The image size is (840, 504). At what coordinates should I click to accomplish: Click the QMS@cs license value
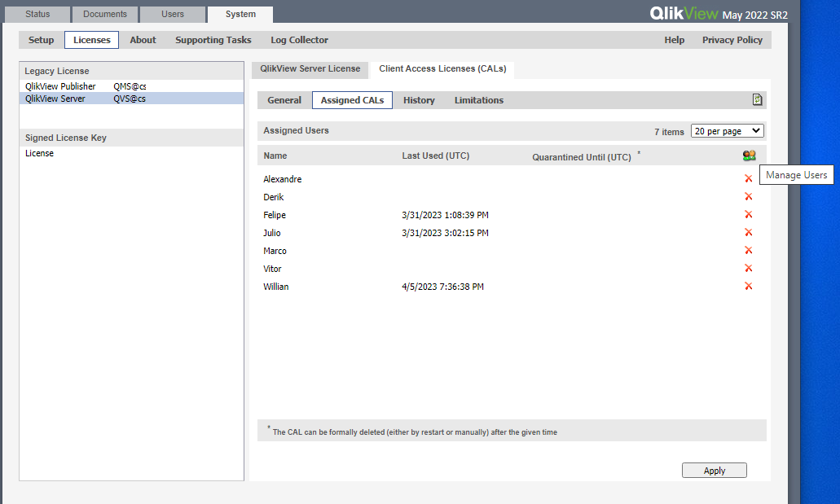(x=130, y=86)
